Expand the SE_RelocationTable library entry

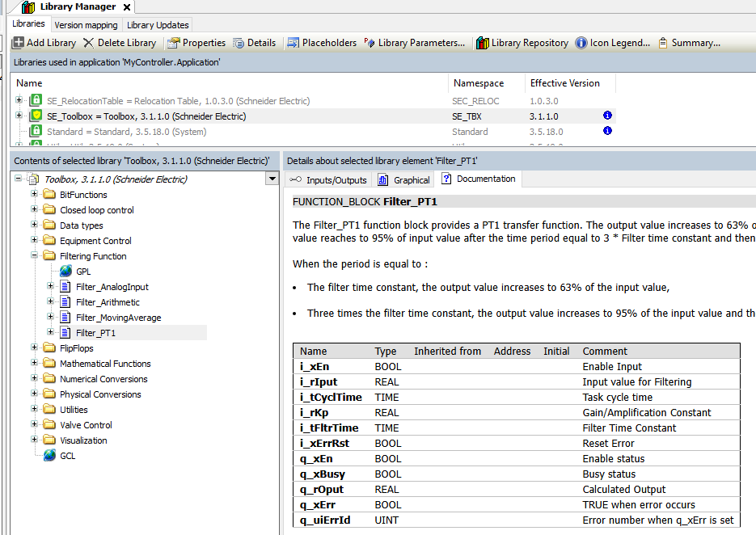(x=19, y=101)
